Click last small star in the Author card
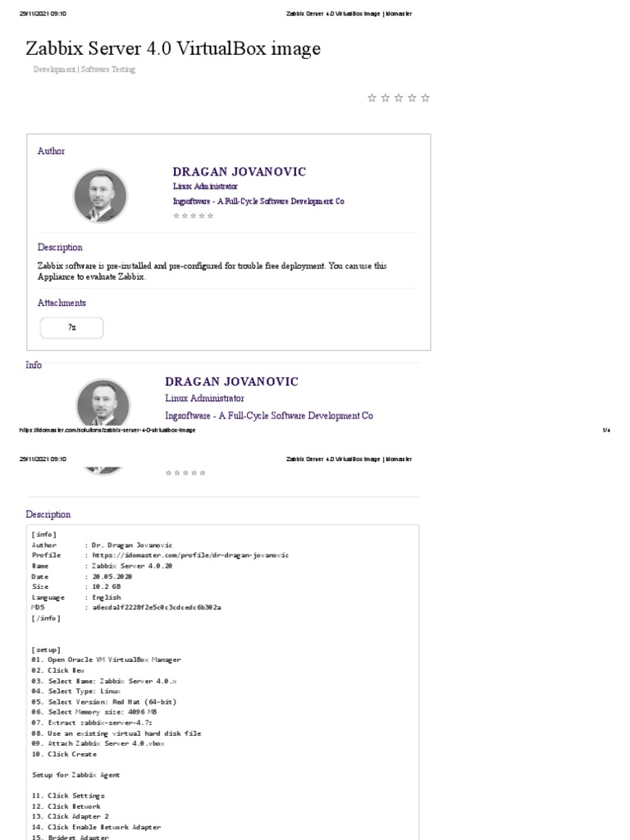 (x=211, y=216)
